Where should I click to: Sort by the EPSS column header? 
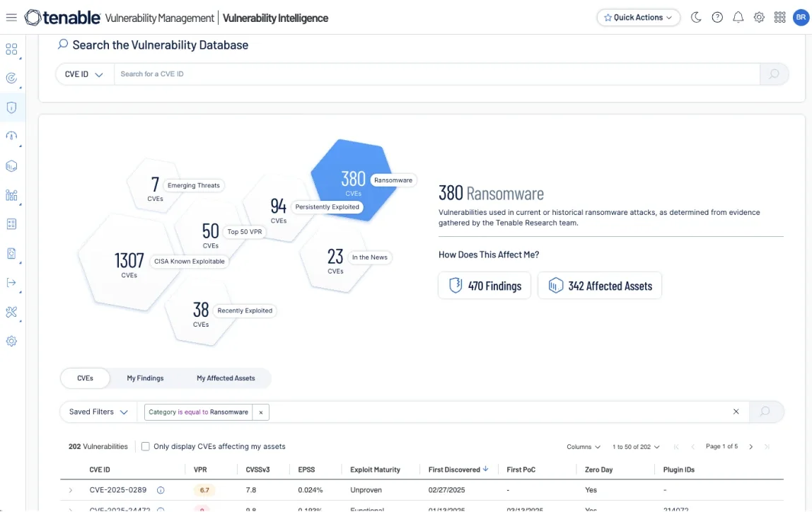coord(306,470)
